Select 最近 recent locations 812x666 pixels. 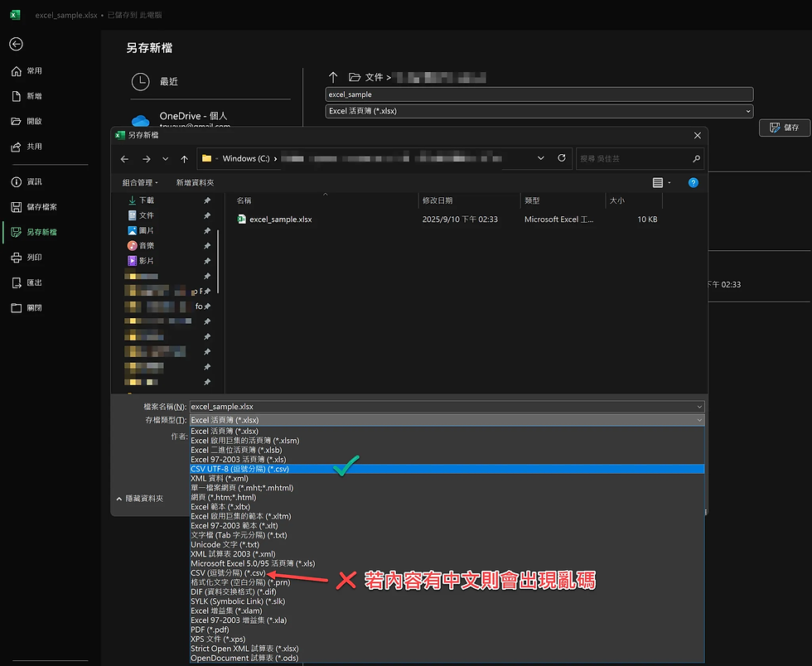coord(156,81)
